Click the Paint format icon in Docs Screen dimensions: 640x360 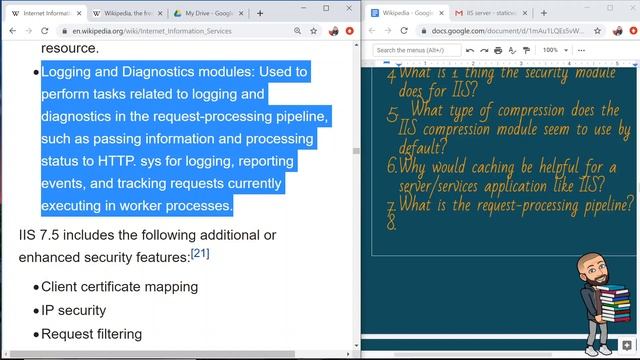pyautogui.click(x=527, y=51)
